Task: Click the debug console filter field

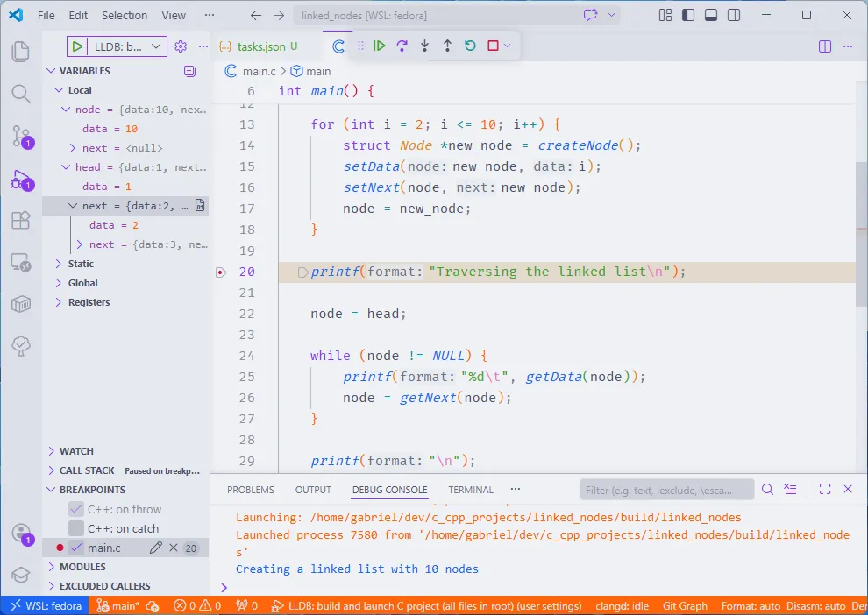Action: pos(666,490)
